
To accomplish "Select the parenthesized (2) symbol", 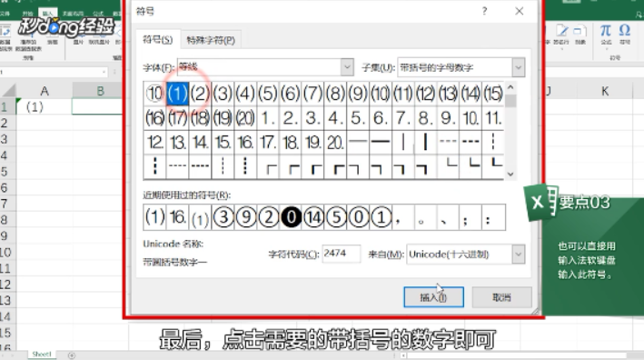I will pos(200,94).
